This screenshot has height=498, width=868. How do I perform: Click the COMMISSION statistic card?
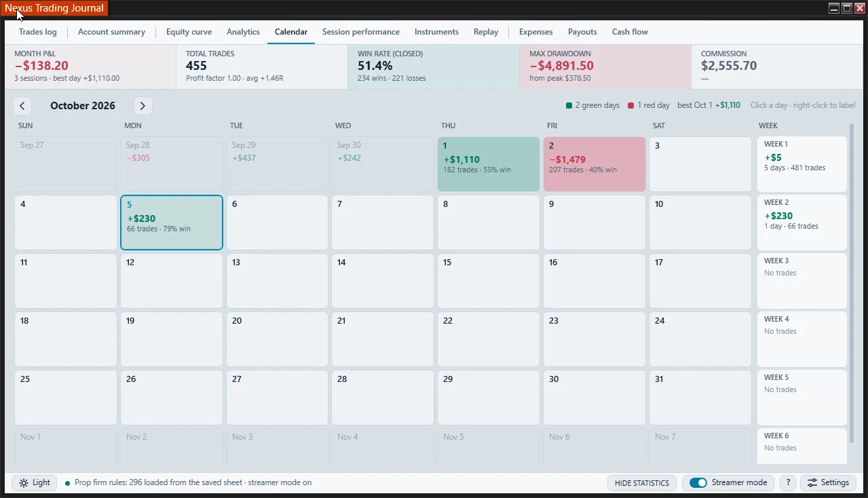[777, 66]
